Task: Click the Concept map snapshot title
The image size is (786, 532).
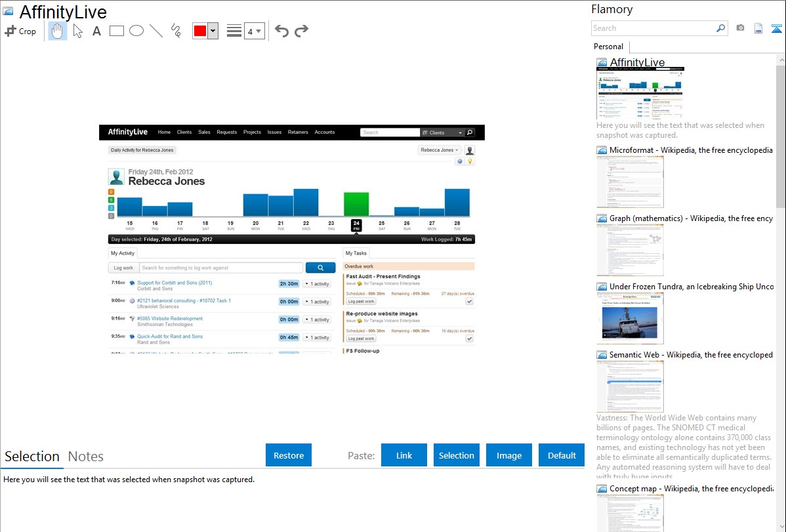Action: click(x=692, y=488)
